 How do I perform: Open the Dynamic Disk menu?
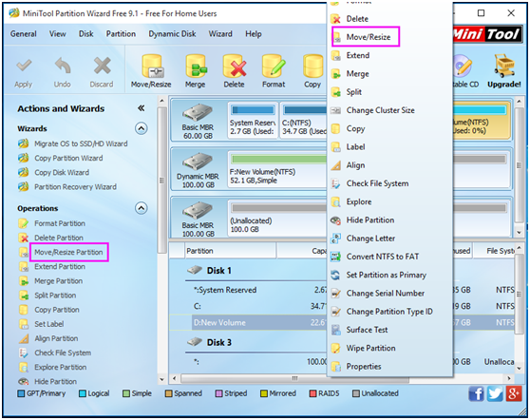point(172,34)
